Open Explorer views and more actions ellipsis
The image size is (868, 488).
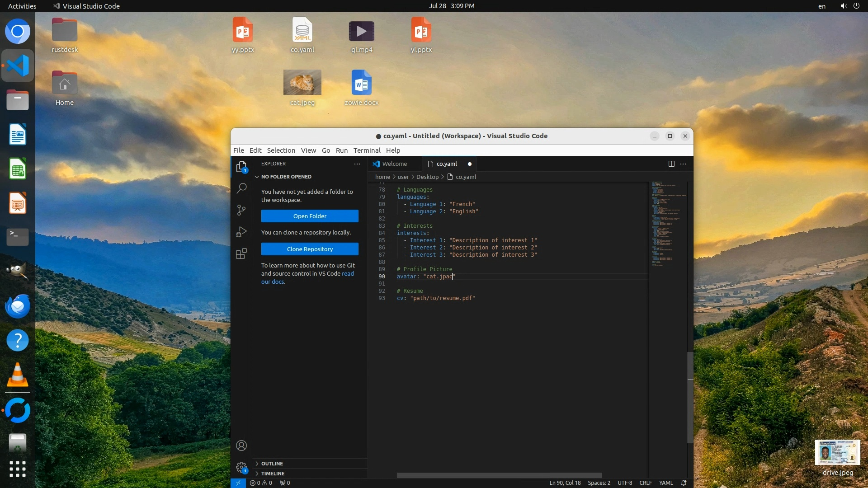(x=357, y=164)
